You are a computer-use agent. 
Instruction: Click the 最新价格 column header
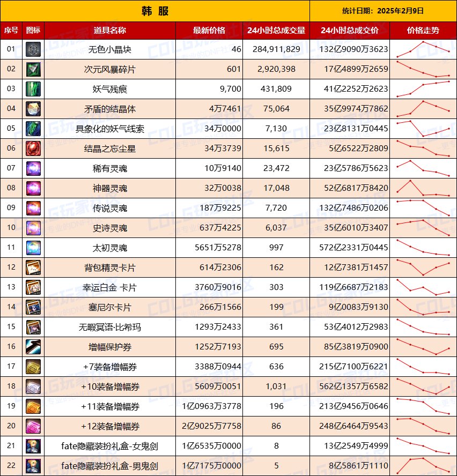[x=209, y=31]
